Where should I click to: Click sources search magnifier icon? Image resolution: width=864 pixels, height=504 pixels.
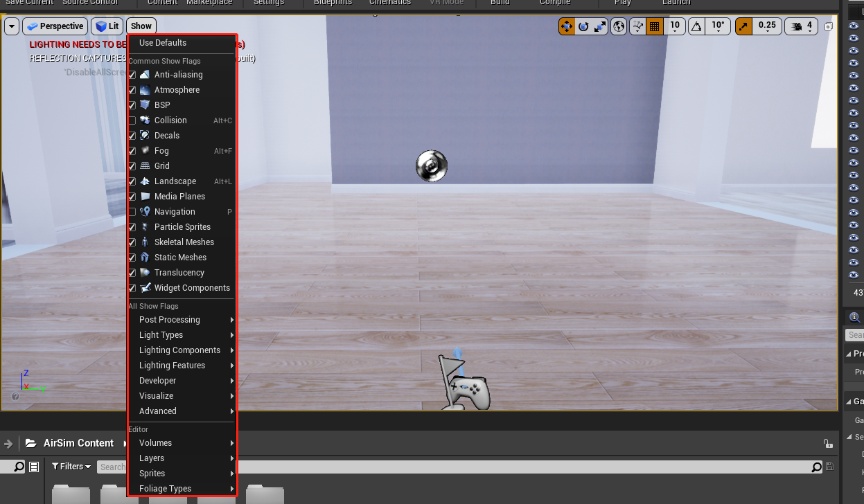[19, 467]
